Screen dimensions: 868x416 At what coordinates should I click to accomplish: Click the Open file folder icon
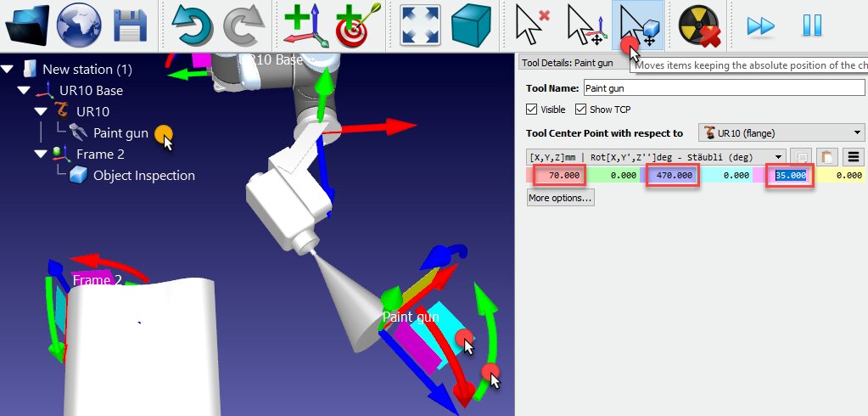tap(28, 25)
